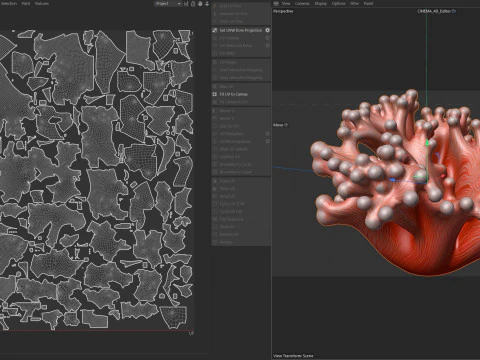Select the Mirror V command
Screen dimensions: 480x360
point(227,118)
